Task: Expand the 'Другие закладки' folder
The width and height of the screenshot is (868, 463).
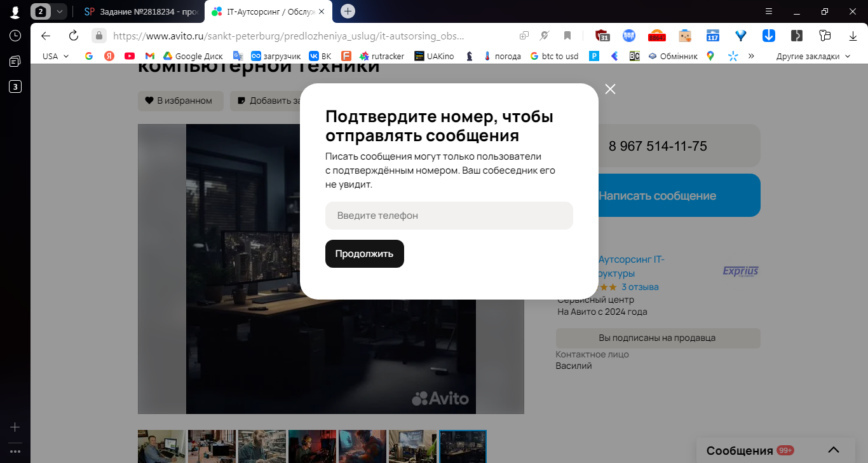Action: click(x=813, y=56)
